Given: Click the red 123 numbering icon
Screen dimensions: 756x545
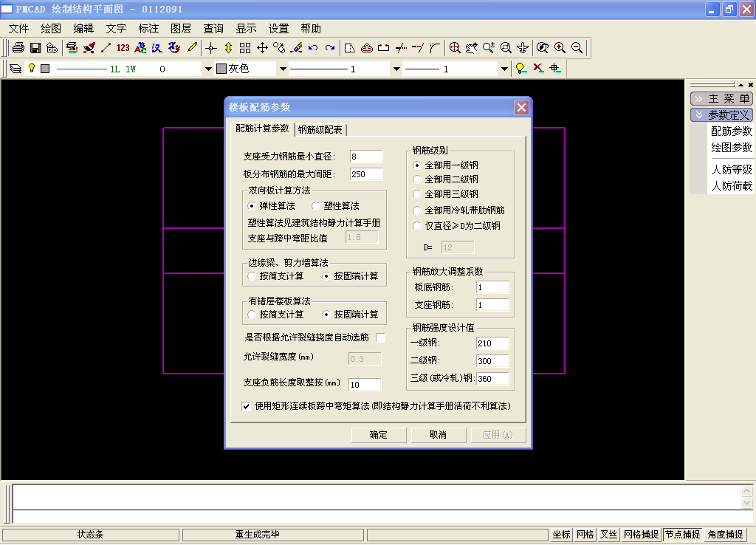Looking at the screenshot, I should (123, 48).
